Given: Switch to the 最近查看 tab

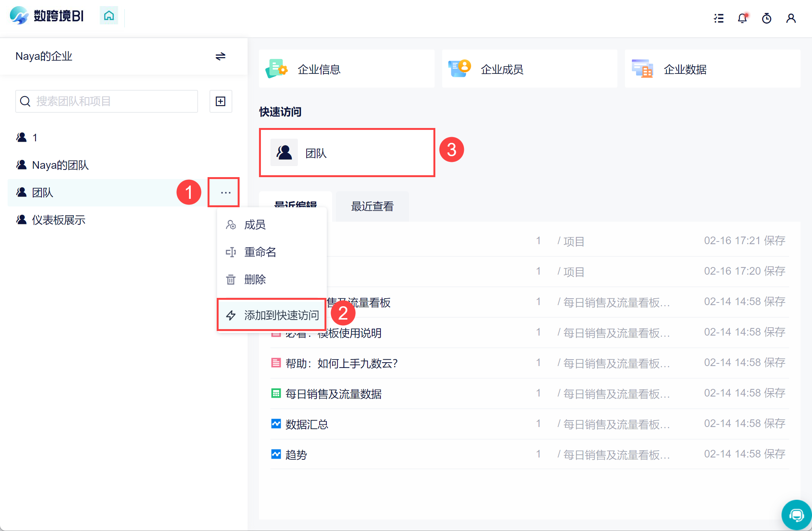Looking at the screenshot, I should point(372,206).
